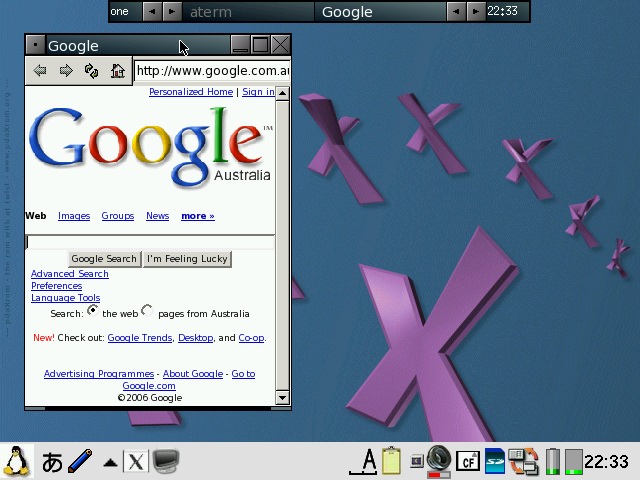Open the X application icon in taskbar
This screenshot has width=640, height=480.
[136, 461]
